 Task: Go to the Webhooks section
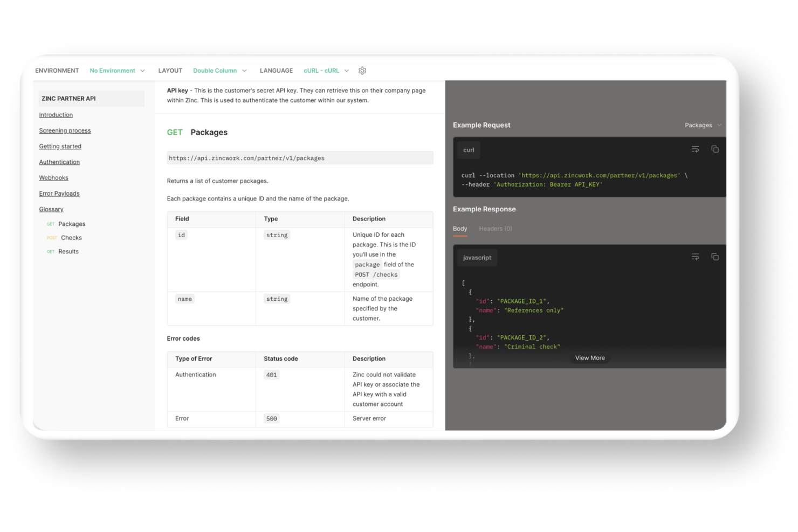point(53,178)
